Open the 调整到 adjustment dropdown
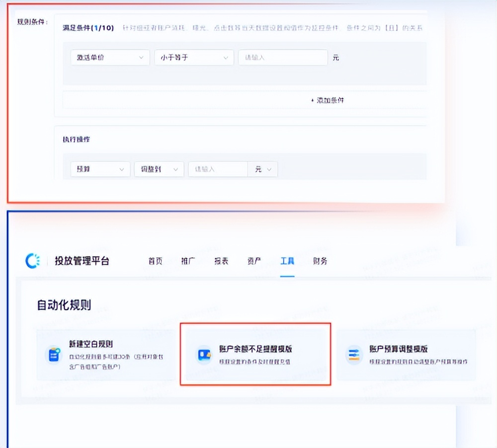 tap(159, 169)
